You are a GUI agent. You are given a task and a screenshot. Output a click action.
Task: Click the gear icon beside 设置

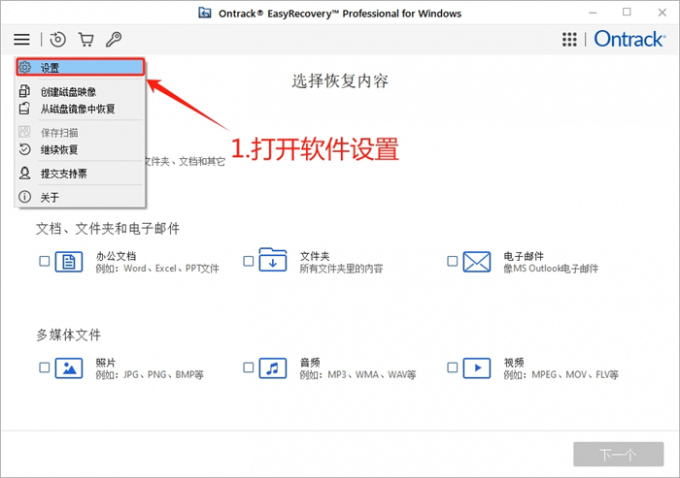pyautogui.click(x=25, y=67)
